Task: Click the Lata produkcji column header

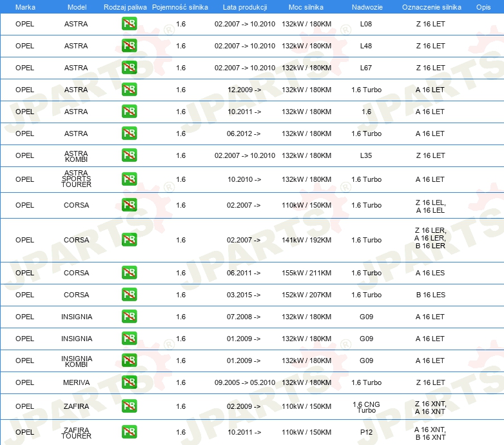Action: [x=245, y=7]
